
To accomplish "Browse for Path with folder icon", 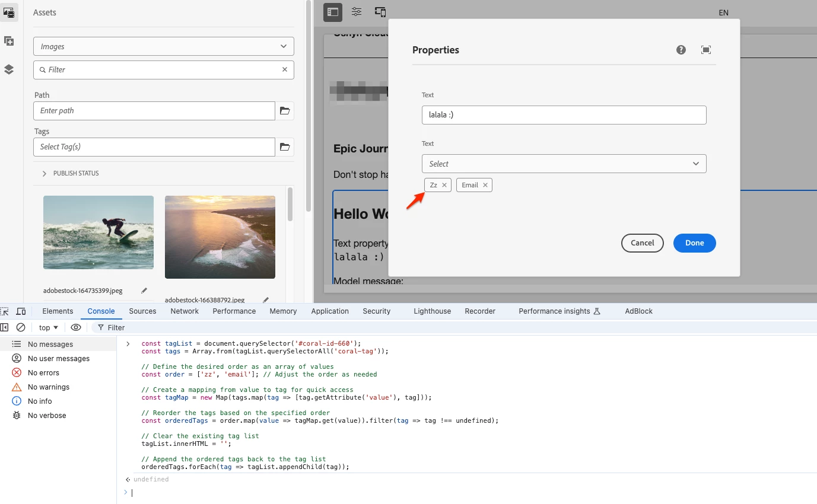I will 285,111.
